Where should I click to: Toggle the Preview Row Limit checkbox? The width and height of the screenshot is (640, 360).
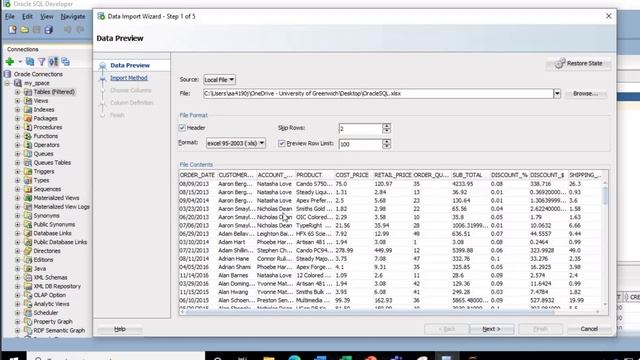pyautogui.click(x=282, y=144)
